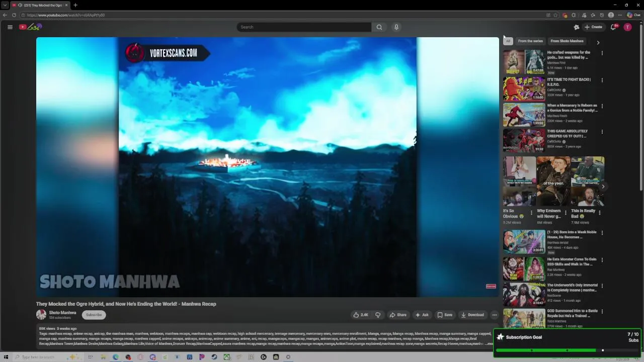Open more actions ellipsis beside Download
This screenshot has width=644, height=362.
pyautogui.click(x=495, y=315)
